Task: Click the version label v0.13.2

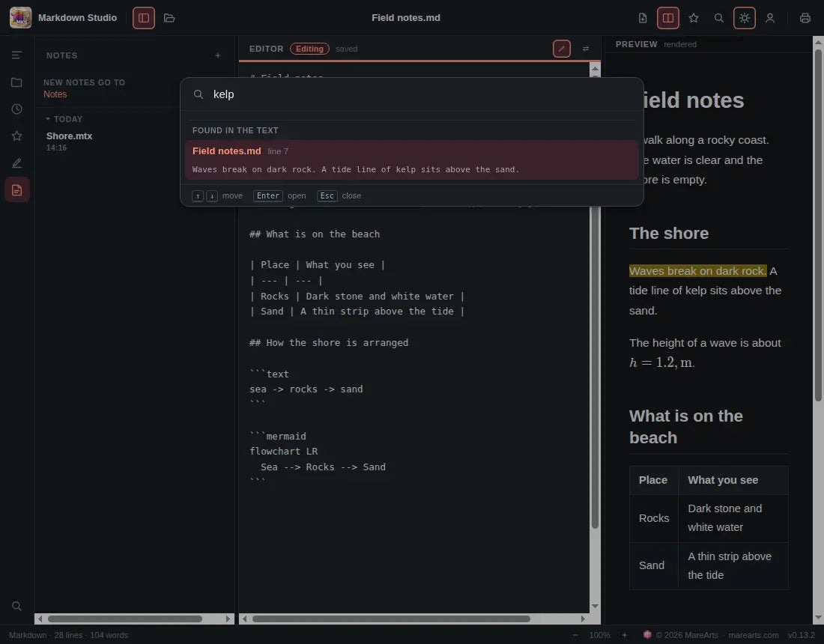Action: 801,635
